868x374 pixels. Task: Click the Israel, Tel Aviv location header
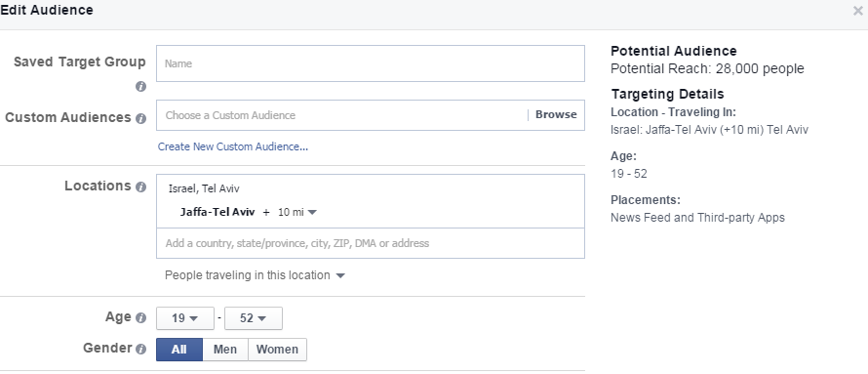coord(204,188)
